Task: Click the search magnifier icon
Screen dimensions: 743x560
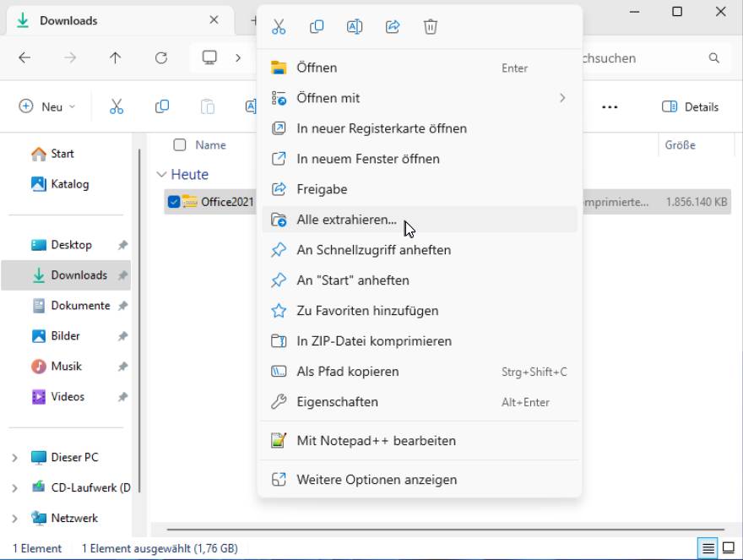Action: 713,58
